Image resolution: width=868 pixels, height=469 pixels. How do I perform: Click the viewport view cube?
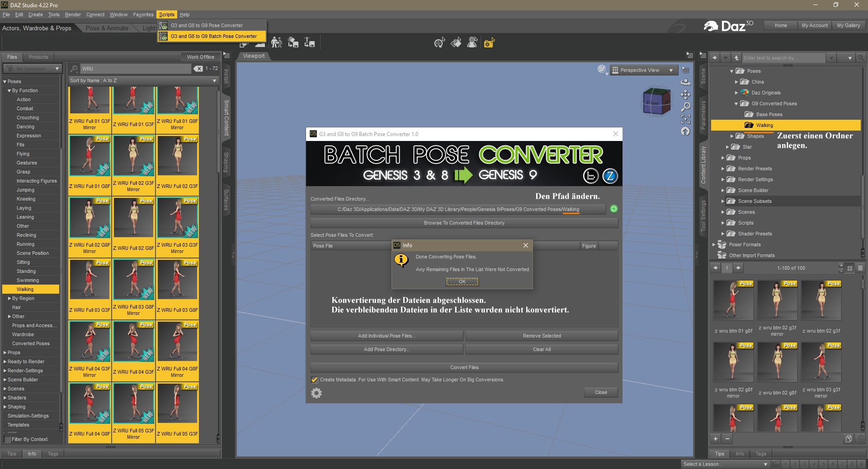point(657,101)
